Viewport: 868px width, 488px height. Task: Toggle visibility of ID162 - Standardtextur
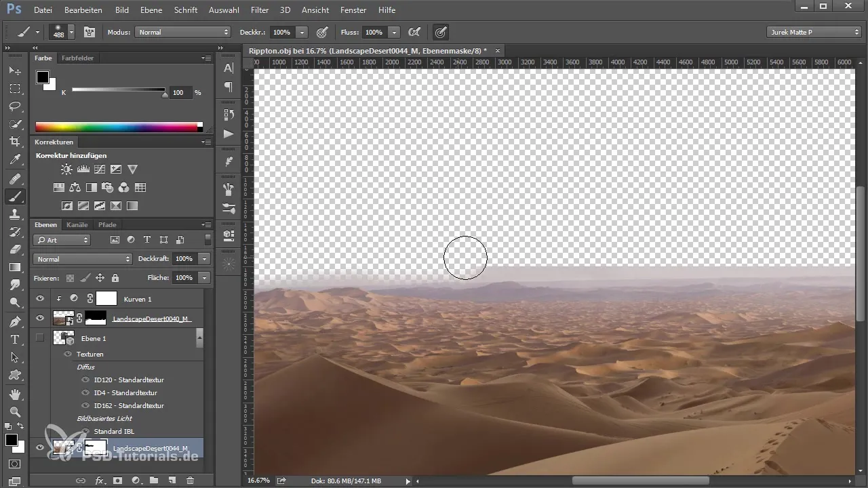(85, 405)
